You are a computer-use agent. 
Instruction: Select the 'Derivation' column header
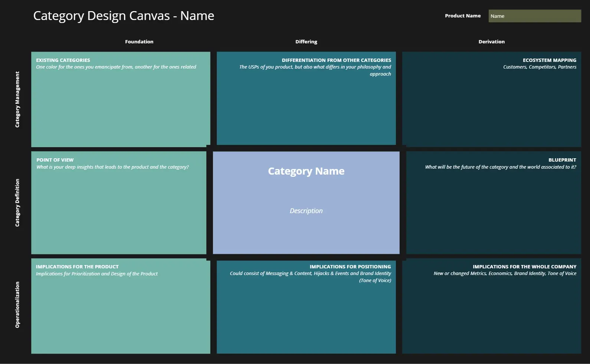(x=492, y=42)
